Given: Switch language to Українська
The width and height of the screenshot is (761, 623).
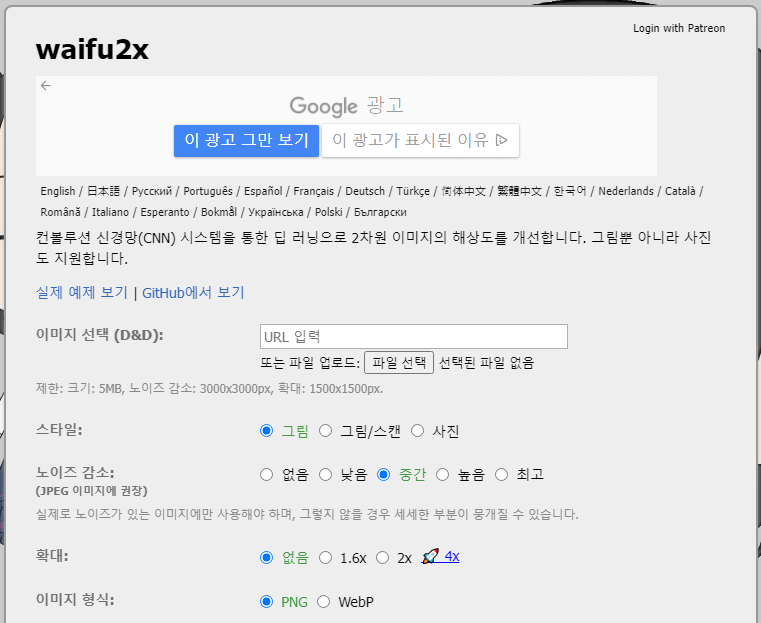Looking at the screenshot, I should tap(276, 212).
